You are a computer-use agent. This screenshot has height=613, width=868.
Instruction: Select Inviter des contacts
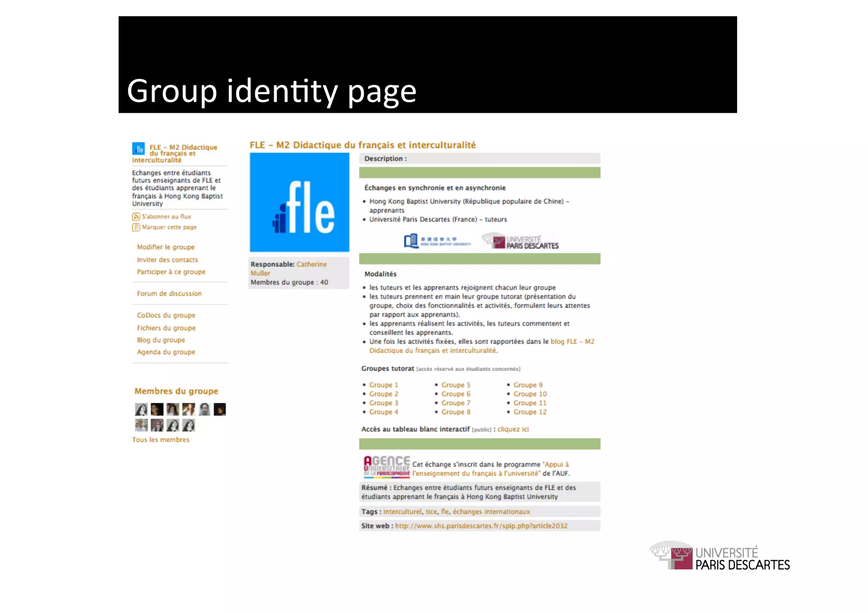point(167,260)
